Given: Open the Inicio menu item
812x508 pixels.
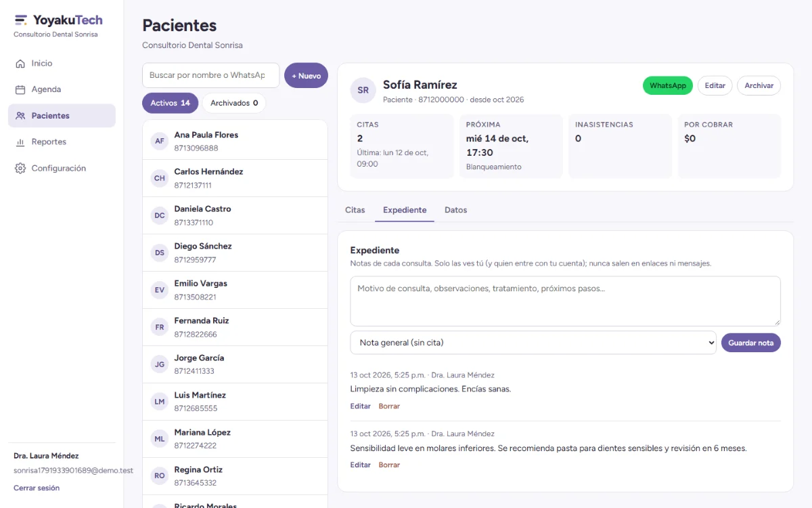Looking at the screenshot, I should click(62, 63).
